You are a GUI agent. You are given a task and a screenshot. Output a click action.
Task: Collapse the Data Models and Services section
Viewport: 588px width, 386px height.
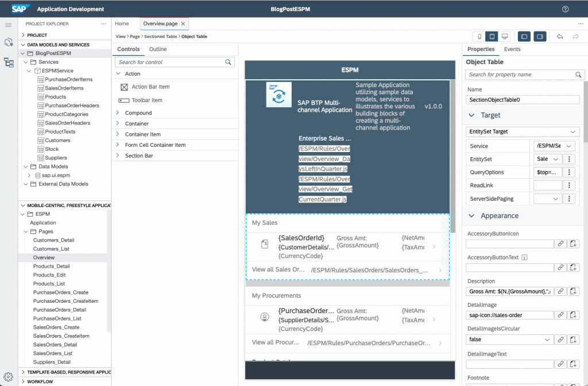pyautogui.click(x=23, y=45)
